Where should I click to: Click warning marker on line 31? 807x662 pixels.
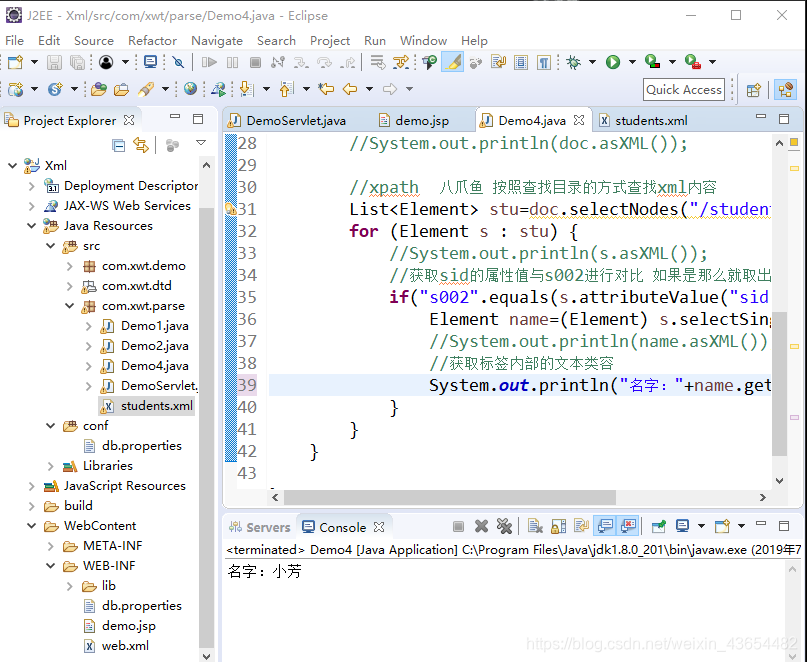click(x=230, y=209)
